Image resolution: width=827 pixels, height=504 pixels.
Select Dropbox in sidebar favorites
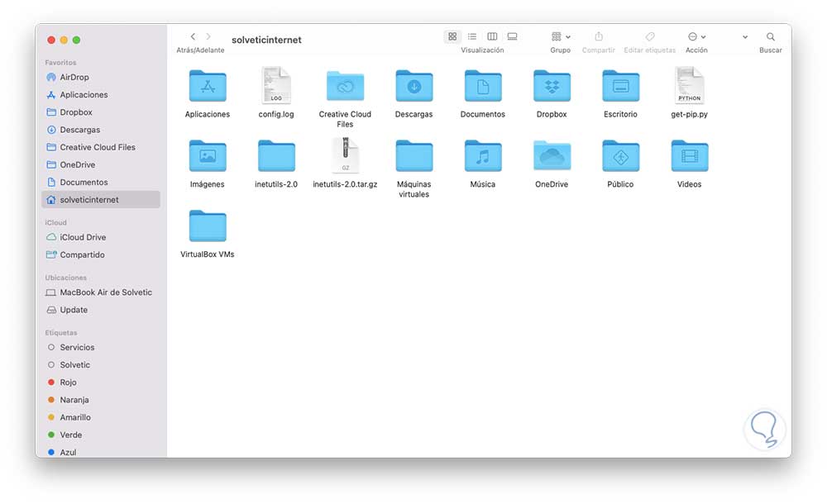pyautogui.click(x=101, y=112)
